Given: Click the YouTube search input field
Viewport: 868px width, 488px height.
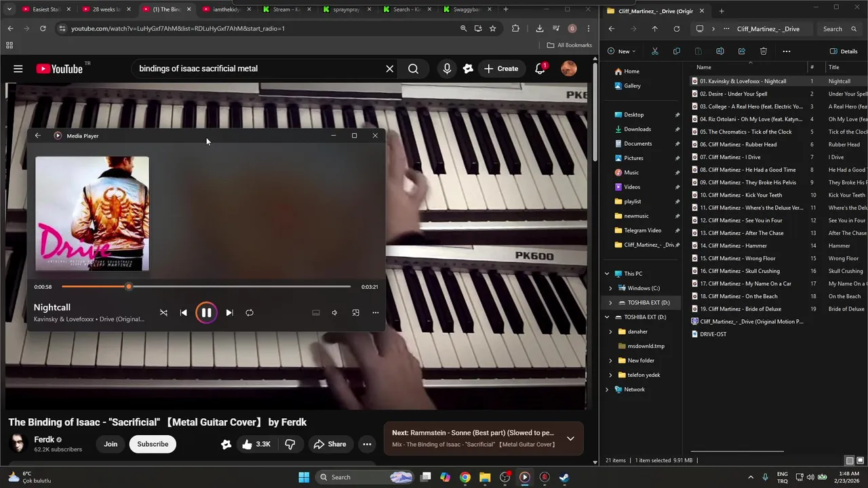Looking at the screenshot, I should tap(258, 68).
